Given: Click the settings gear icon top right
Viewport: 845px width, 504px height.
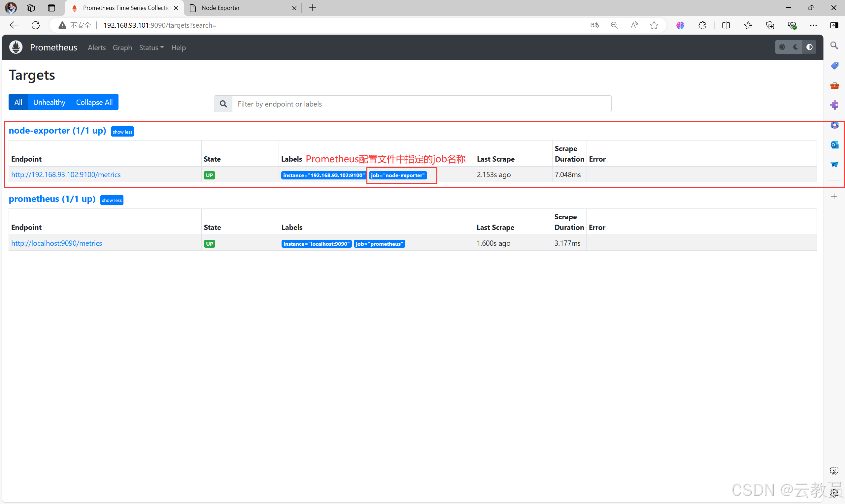Looking at the screenshot, I should [782, 47].
